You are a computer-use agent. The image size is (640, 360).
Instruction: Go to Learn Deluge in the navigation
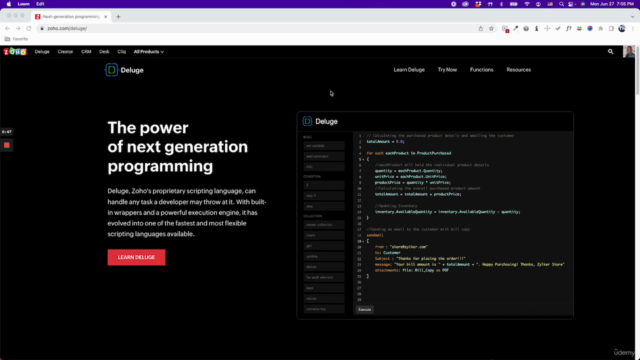tap(409, 70)
